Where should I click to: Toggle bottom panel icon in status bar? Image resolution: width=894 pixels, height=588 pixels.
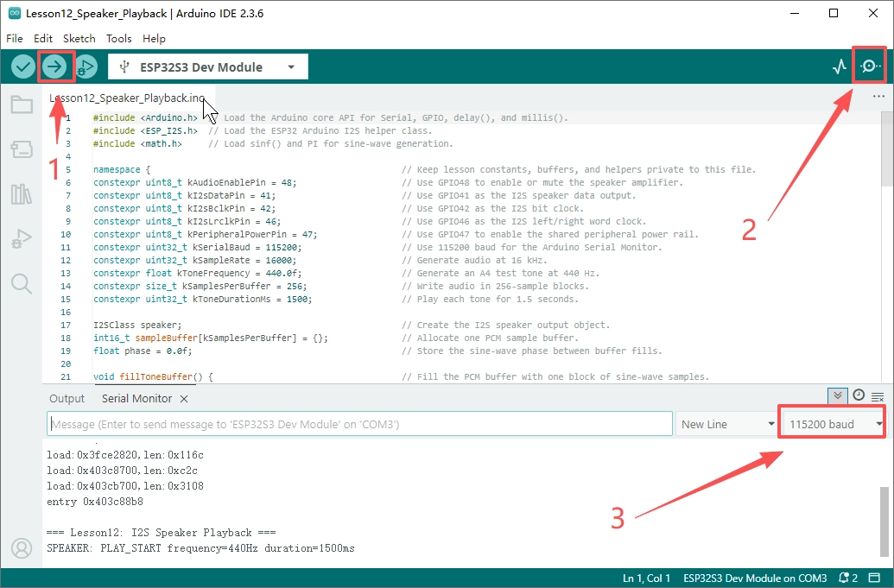(874, 578)
